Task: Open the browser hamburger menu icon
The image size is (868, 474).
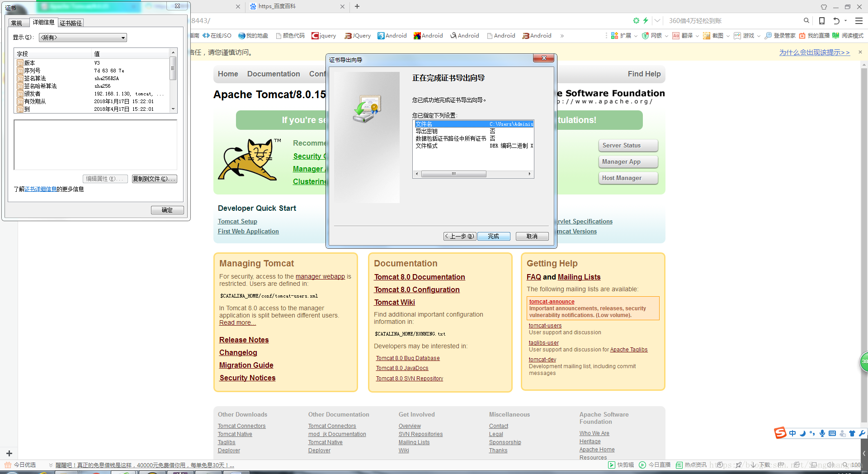Action: [x=859, y=20]
